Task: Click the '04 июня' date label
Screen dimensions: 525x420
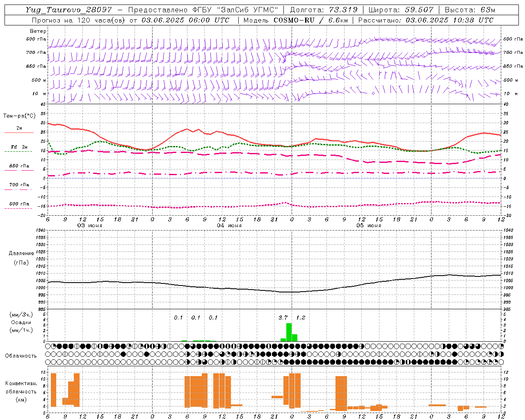Action: (229, 226)
